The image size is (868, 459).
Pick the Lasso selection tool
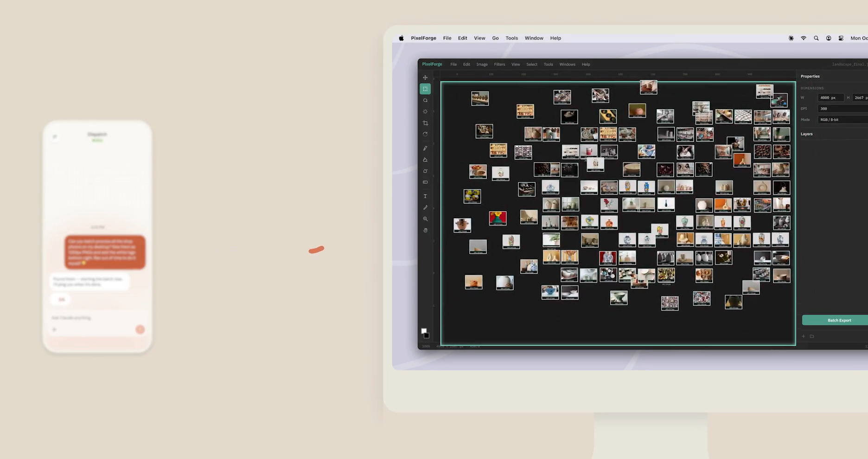pyautogui.click(x=425, y=100)
